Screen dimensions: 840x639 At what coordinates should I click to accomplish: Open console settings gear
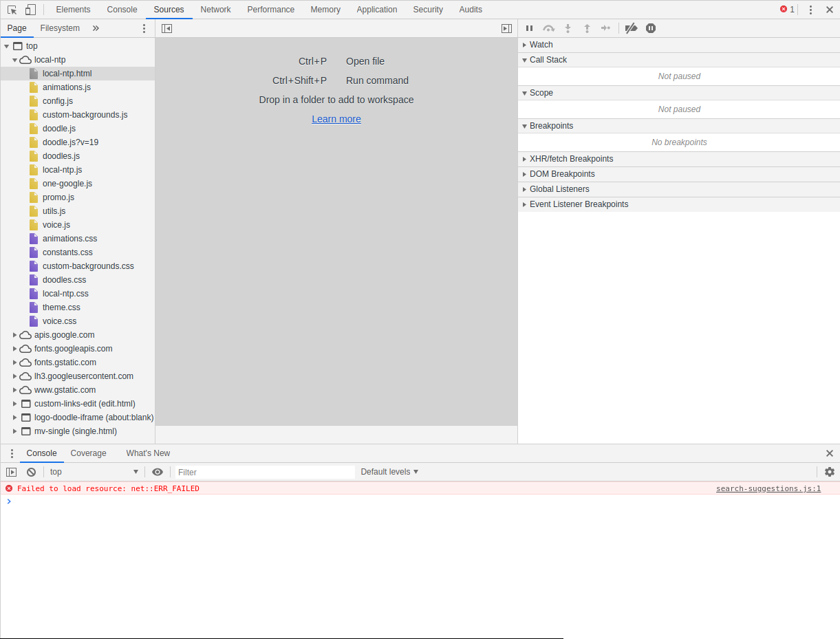pyautogui.click(x=830, y=472)
